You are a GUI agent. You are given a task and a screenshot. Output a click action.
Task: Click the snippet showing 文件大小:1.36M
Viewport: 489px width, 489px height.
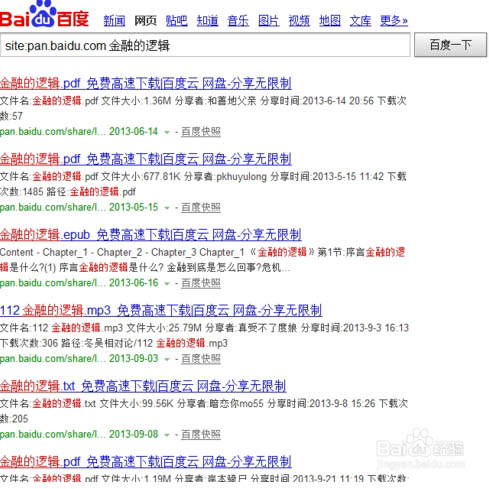(203, 108)
